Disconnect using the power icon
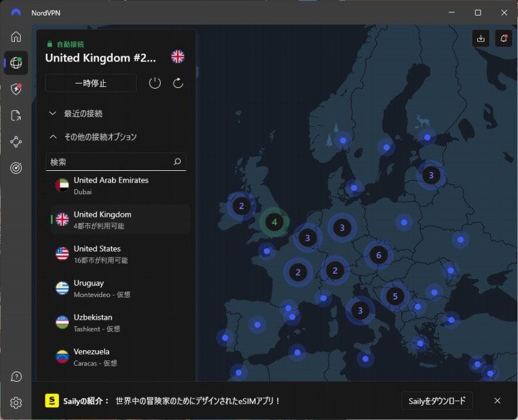 point(155,83)
